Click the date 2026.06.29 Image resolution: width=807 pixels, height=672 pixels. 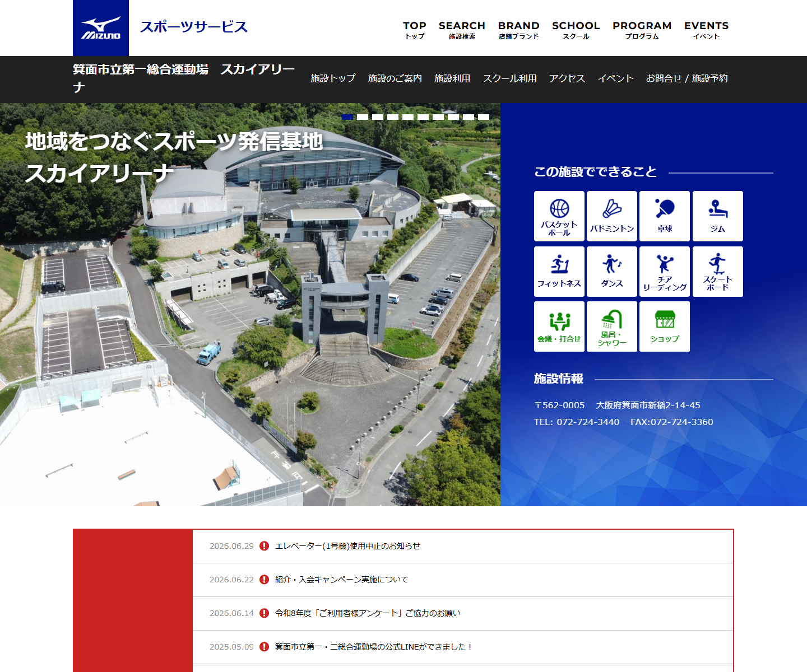click(231, 546)
